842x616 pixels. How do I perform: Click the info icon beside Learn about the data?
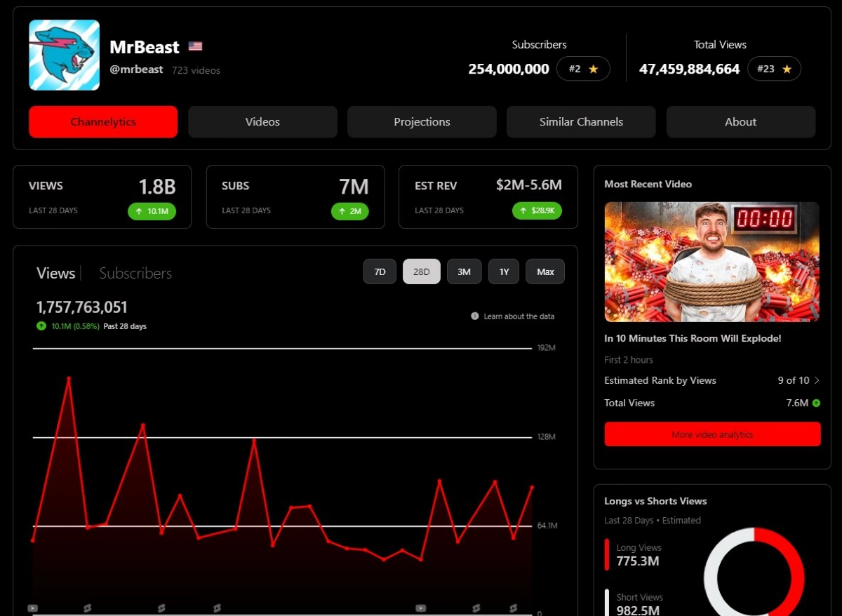coord(475,316)
